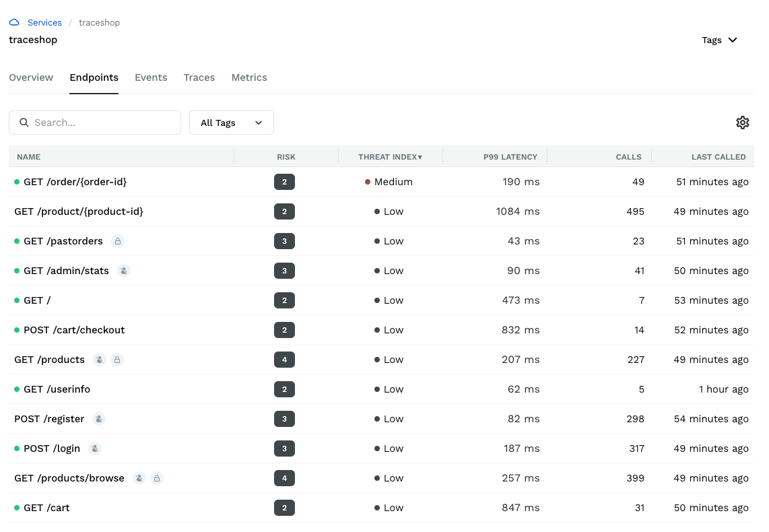The height and width of the screenshot is (532, 769).
Task: Open the Traces tab
Action: pos(199,77)
